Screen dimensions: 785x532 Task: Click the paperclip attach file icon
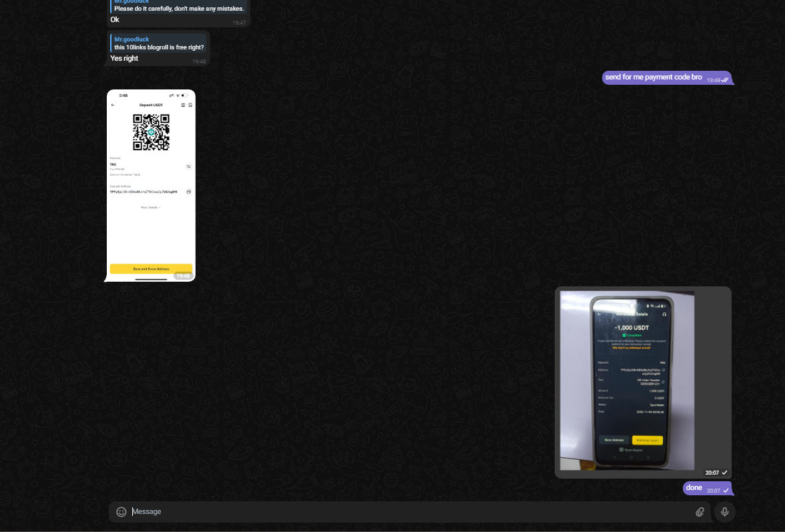700,512
